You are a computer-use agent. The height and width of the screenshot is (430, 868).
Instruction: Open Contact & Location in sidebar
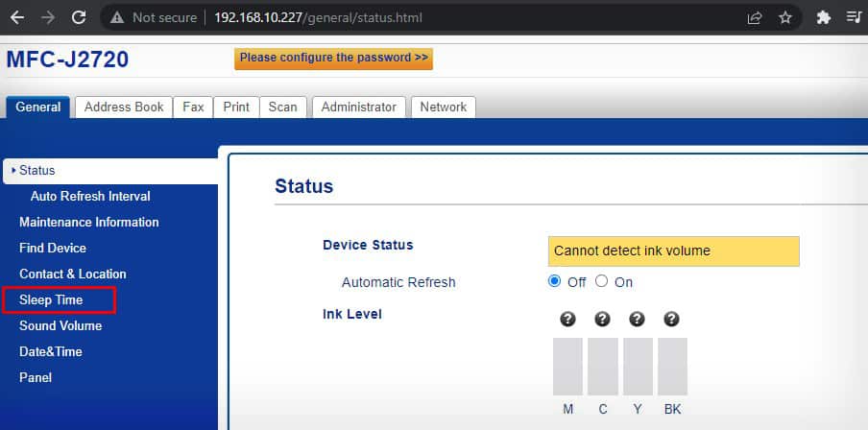pos(73,274)
